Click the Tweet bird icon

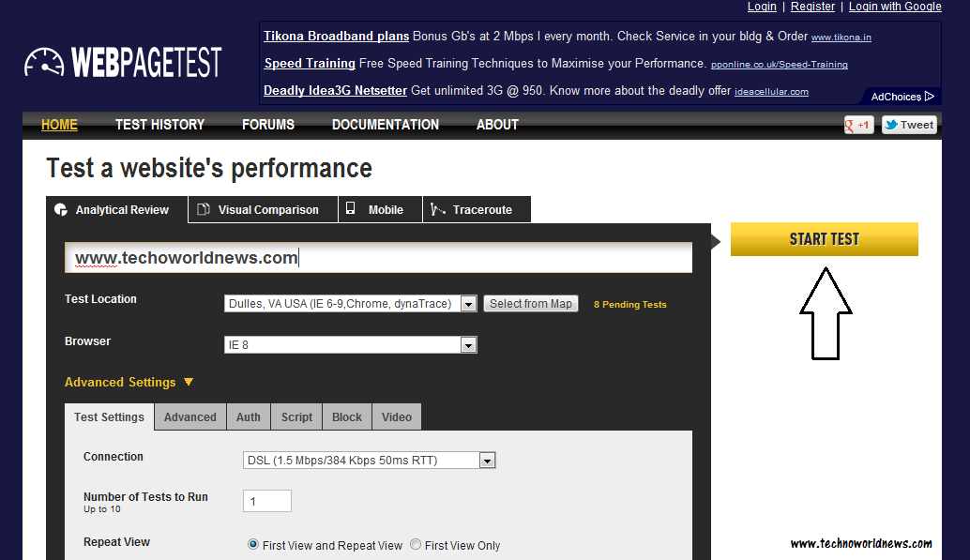pos(891,124)
